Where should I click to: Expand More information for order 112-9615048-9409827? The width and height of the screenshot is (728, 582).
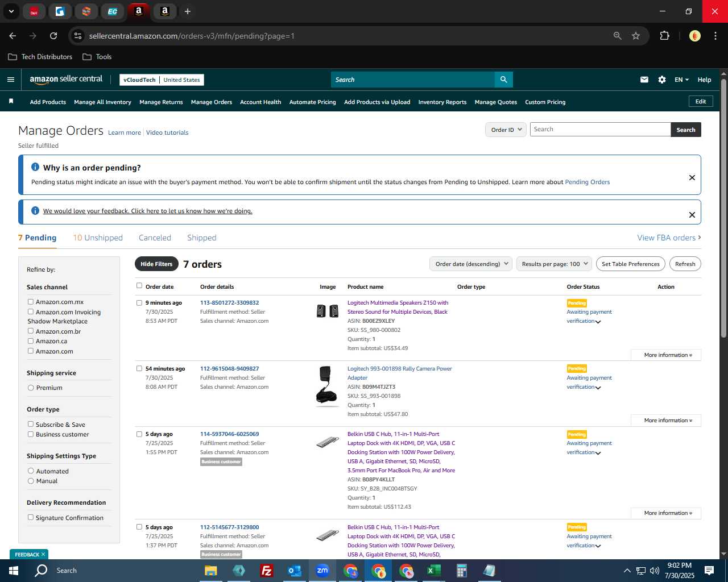click(666, 421)
